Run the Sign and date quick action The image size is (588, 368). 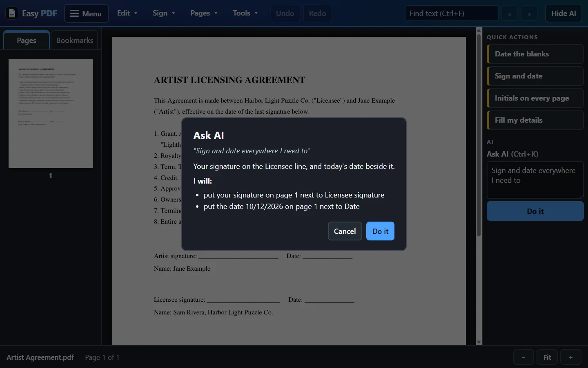[535, 76]
